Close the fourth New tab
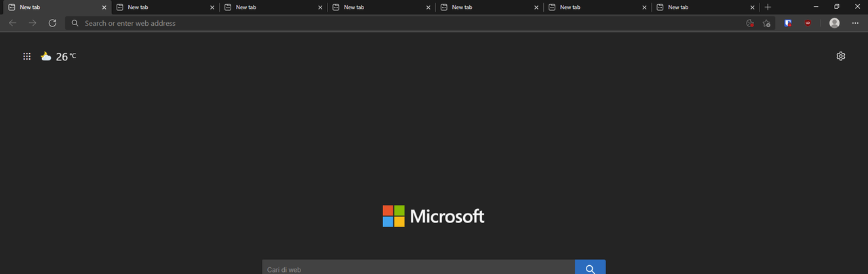The height and width of the screenshot is (274, 868). (428, 7)
